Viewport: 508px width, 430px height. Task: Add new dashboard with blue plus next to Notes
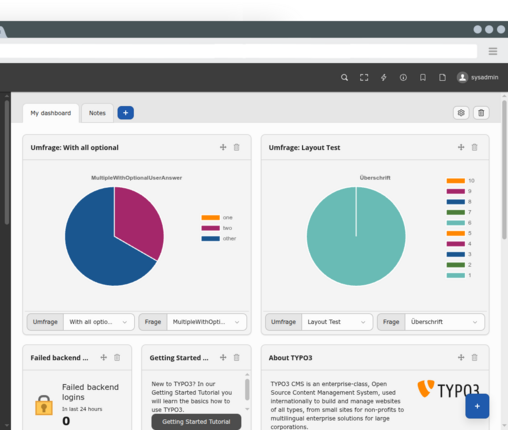pos(125,113)
